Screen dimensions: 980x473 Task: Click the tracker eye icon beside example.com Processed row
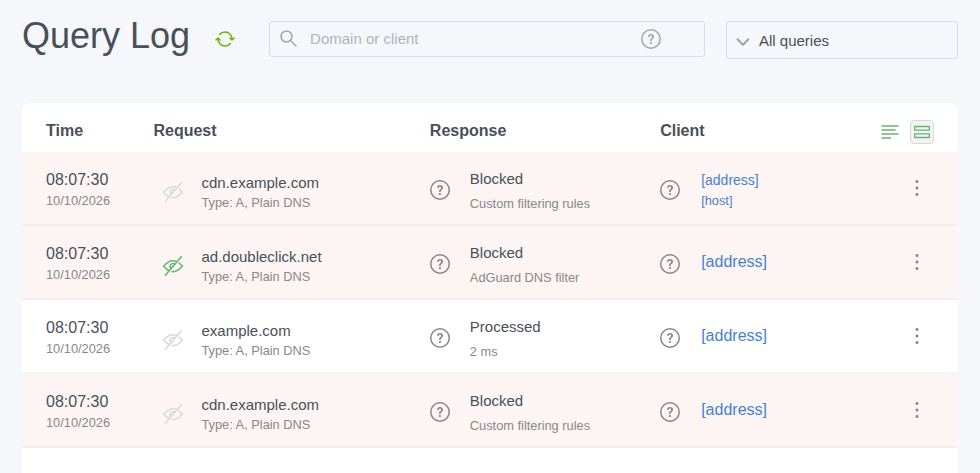click(173, 340)
